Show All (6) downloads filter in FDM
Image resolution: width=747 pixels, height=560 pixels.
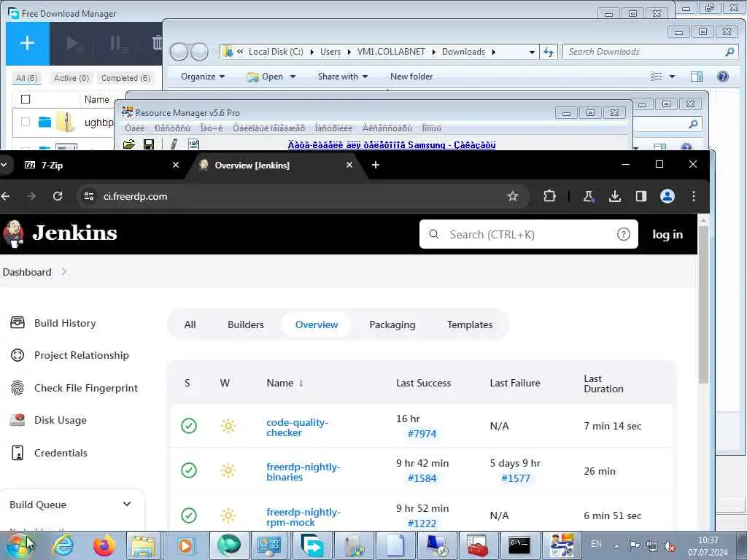[x=26, y=78]
